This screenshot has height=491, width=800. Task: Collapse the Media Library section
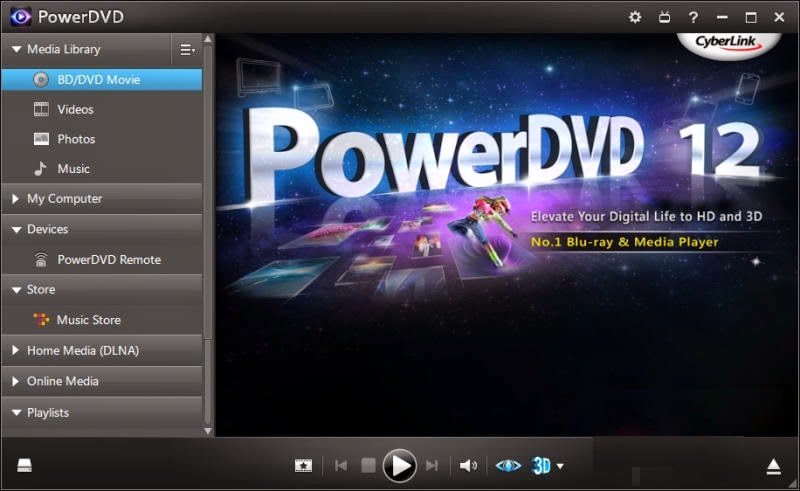click(16, 50)
